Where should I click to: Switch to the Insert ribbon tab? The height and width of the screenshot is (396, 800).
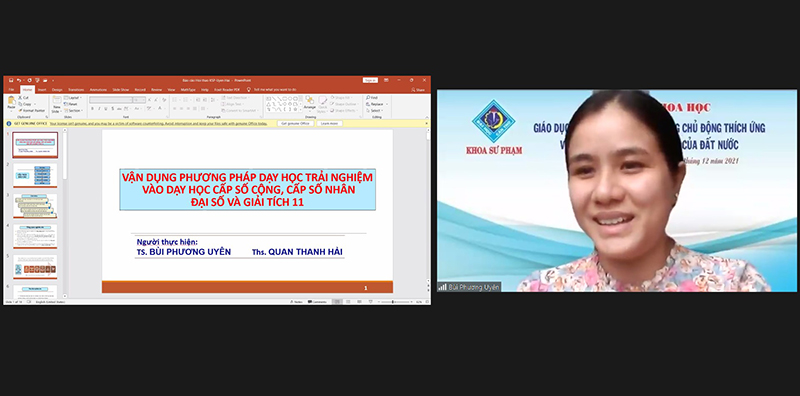coord(42,89)
